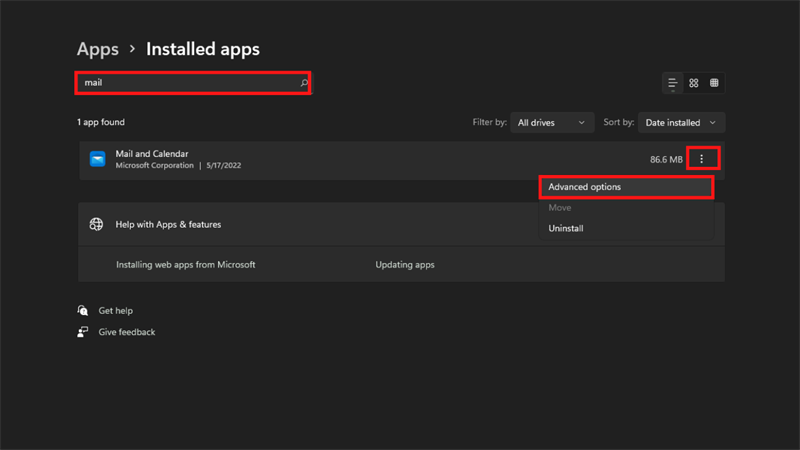The width and height of the screenshot is (800, 450).
Task: Click the Get help chat icon
Action: (83, 311)
